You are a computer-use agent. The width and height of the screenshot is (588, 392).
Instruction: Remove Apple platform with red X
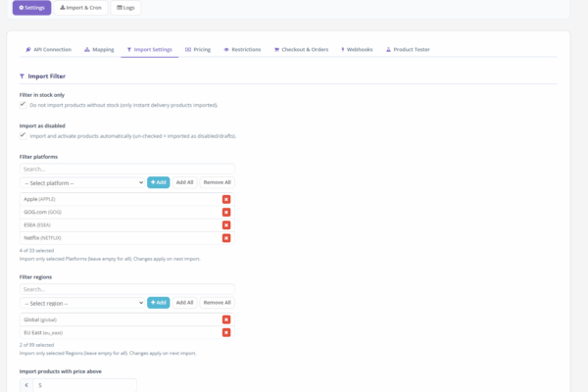click(226, 199)
